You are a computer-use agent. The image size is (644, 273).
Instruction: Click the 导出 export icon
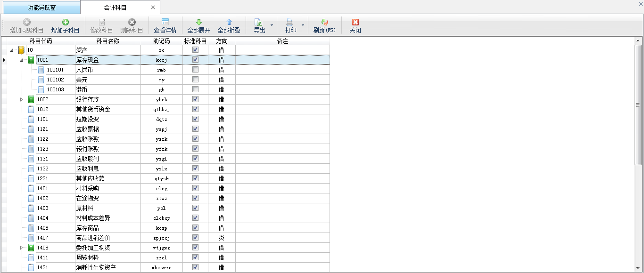259,23
